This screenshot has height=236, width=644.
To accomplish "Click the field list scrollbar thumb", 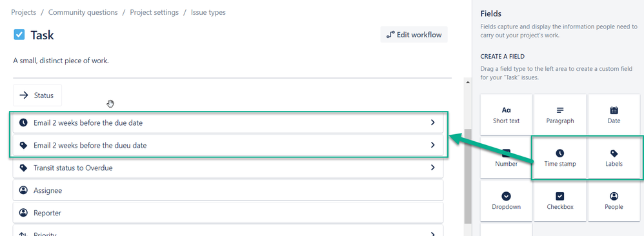I will coord(467,175).
